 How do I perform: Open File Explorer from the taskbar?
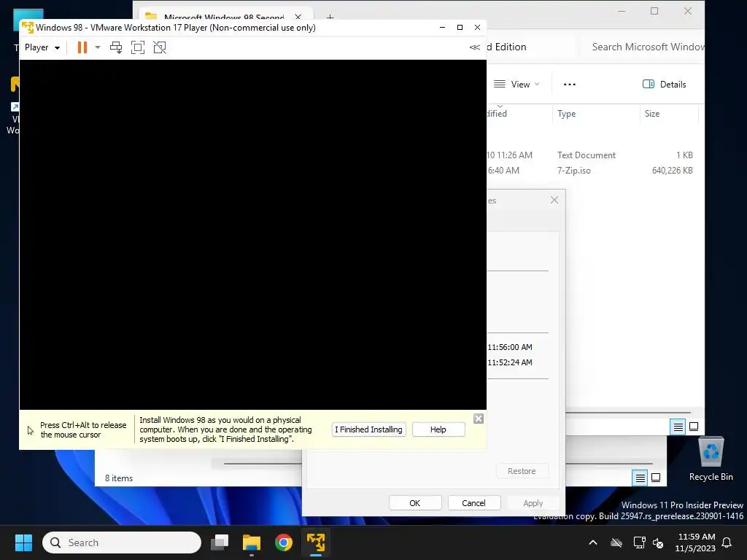click(252, 542)
